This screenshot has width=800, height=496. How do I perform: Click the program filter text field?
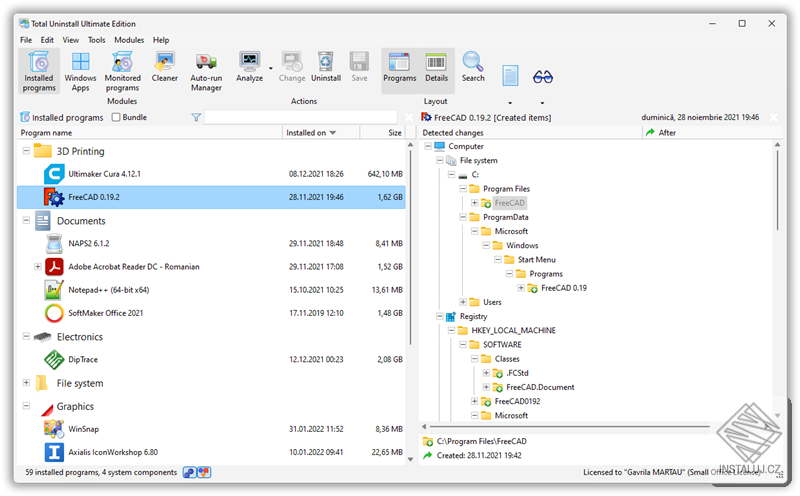coord(301,117)
